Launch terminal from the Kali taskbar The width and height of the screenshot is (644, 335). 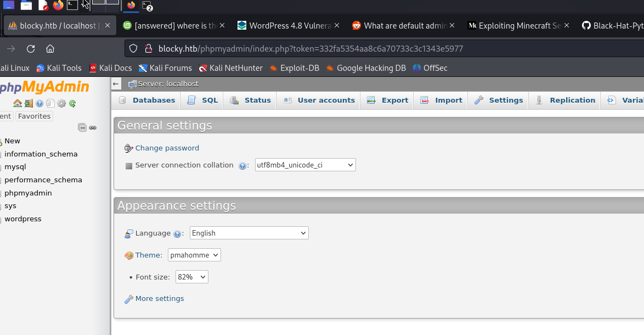[x=72, y=5]
